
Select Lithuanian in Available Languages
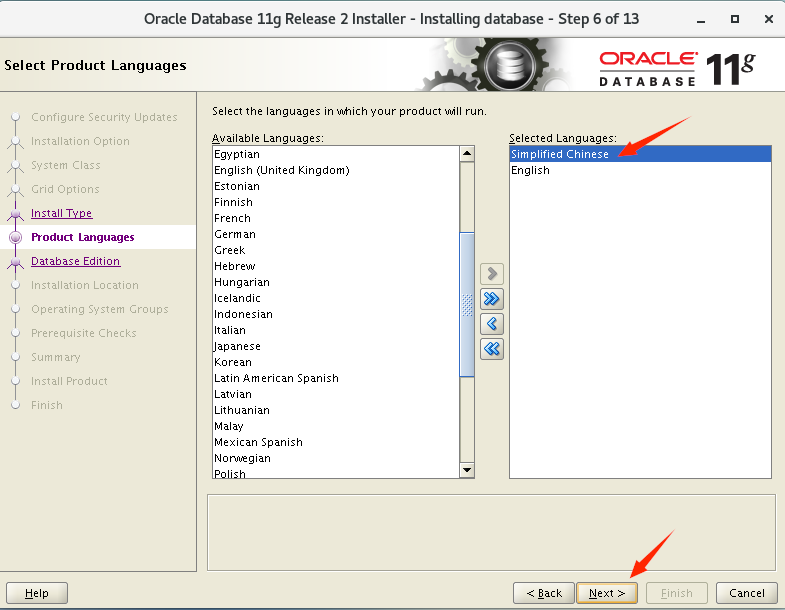(336, 410)
